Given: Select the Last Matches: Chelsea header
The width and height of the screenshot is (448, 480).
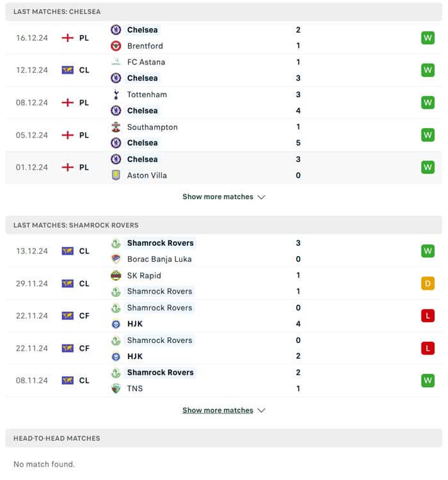Looking at the screenshot, I should pos(57,12).
